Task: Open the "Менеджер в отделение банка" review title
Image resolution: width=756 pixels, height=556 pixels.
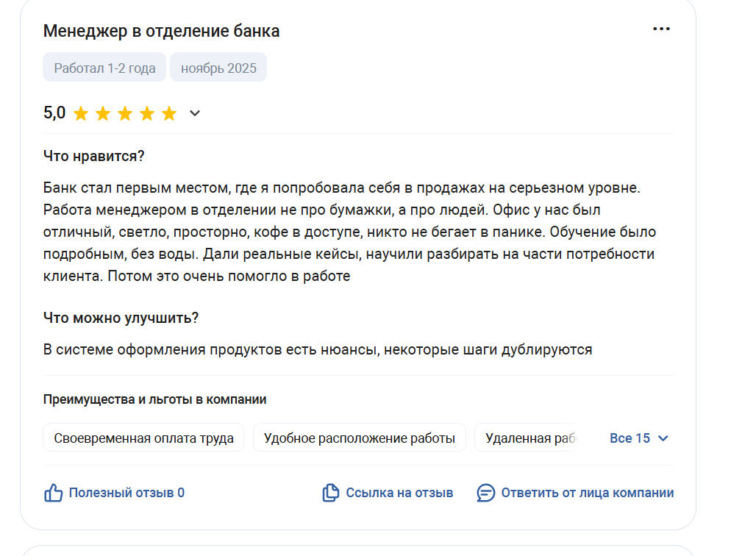Action: pyautogui.click(x=161, y=31)
